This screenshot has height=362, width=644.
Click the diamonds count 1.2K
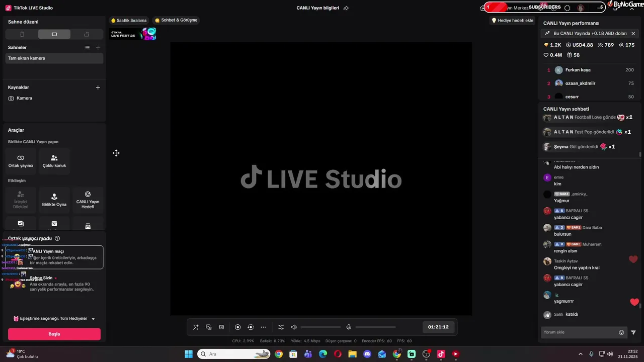552,45
